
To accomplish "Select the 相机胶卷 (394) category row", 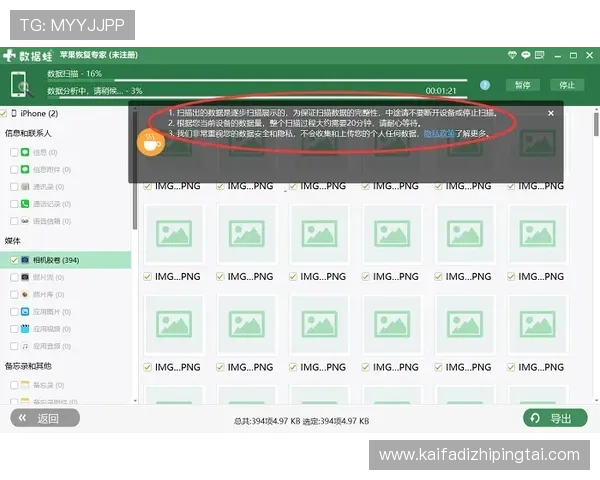I will point(65,260).
